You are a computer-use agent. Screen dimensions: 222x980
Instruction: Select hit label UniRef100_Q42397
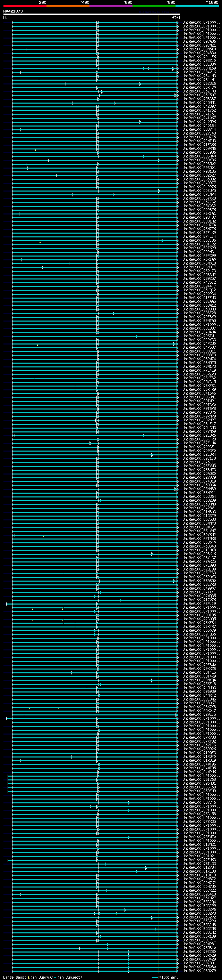pyautogui.click(x=199, y=106)
